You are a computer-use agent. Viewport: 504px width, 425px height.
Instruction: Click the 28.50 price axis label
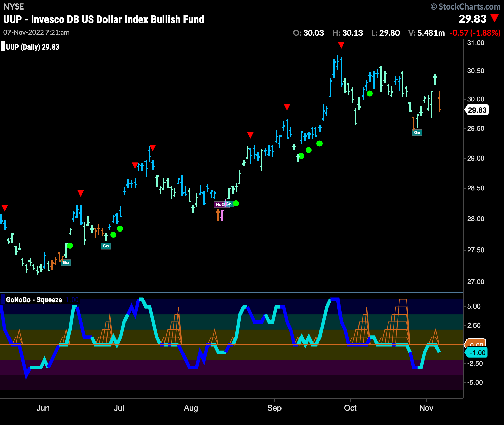[476, 188]
